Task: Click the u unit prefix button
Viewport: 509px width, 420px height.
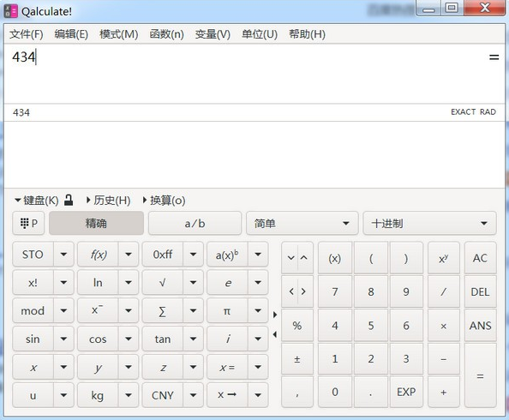Action: 33,395
